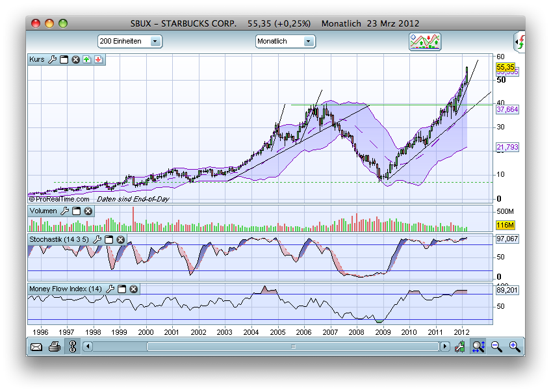The height and width of the screenshot is (392, 551).
Task: Click the 2009 label on time axis
Action: 383,332
